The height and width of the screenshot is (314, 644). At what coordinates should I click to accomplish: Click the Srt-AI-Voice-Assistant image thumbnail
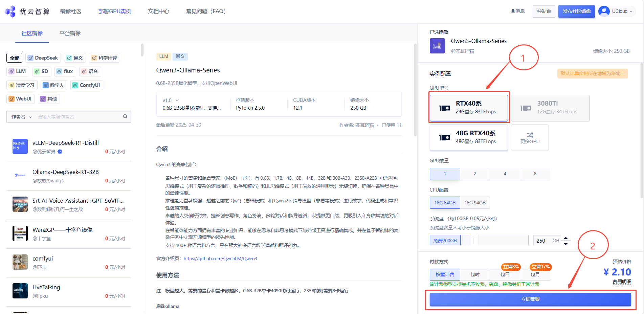[20, 204]
